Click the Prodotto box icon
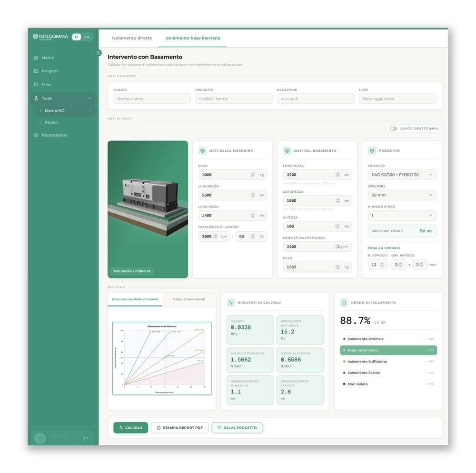 pos(372,151)
